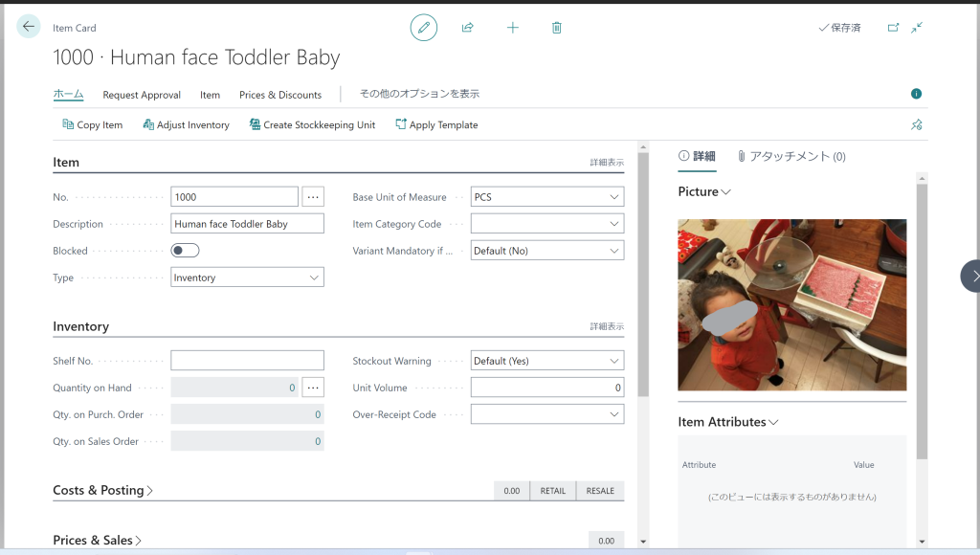
Task: Click the main form scrollbar thumb
Action: coord(643,275)
